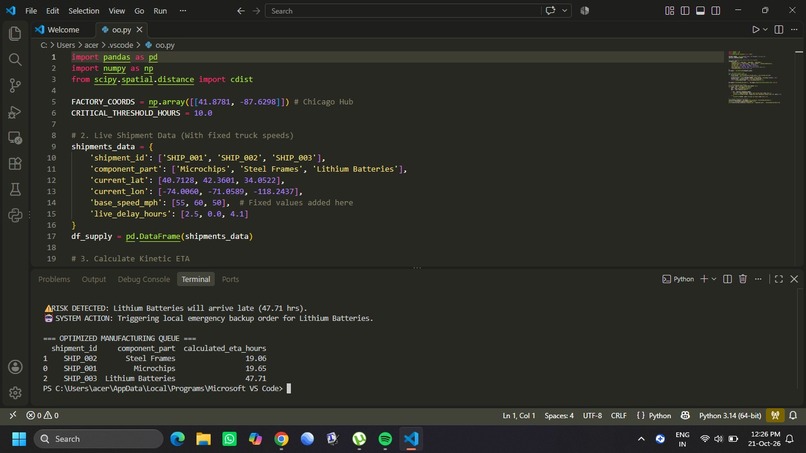The width and height of the screenshot is (806, 453).
Task: Open the Selection menu
Action: tap(84, 11)
